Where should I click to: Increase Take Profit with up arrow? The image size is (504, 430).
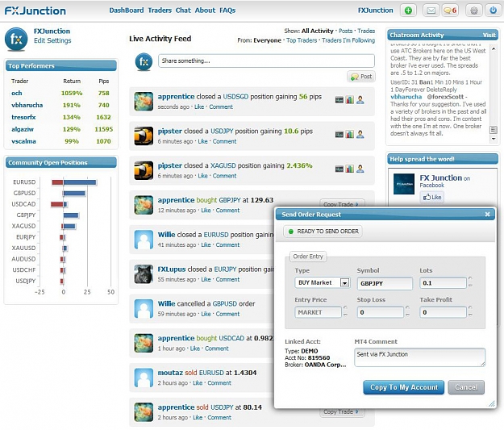point(470,308)
